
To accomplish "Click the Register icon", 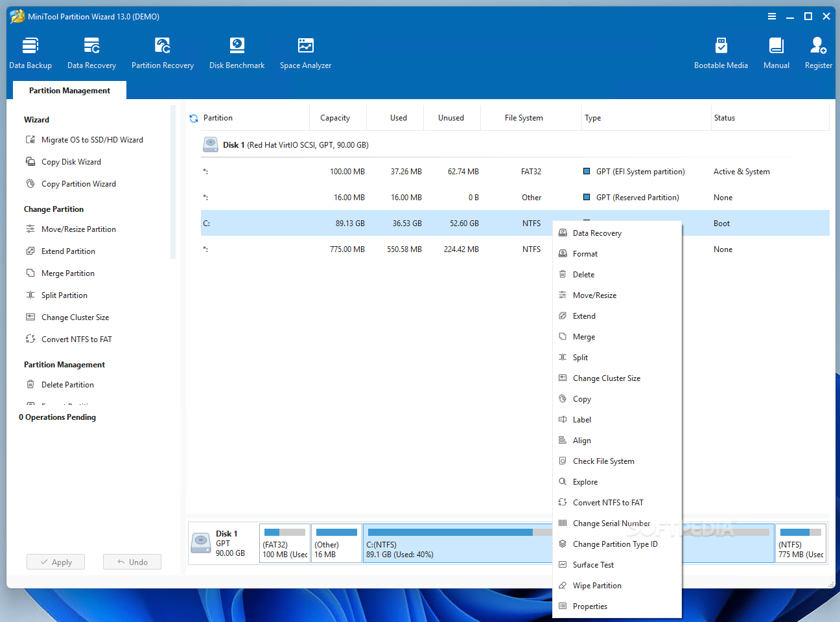I will coord(818,45).
